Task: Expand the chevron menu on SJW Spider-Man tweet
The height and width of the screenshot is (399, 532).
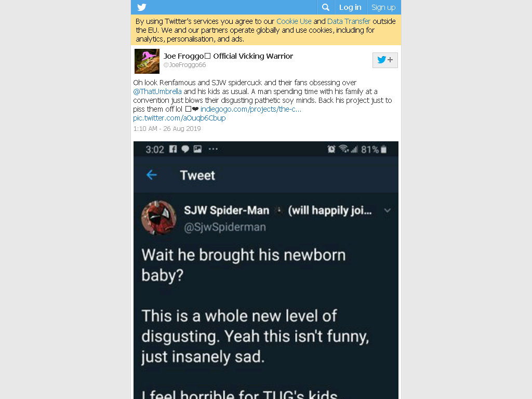Action: click(387, 210)
